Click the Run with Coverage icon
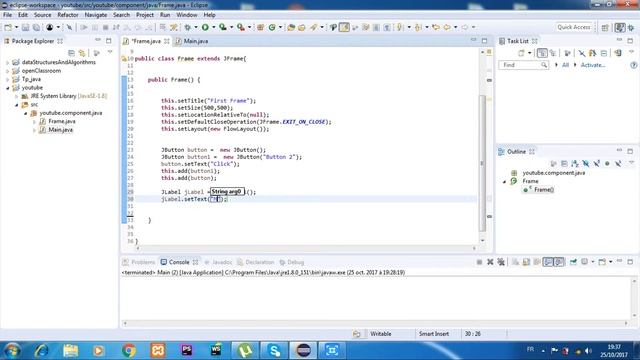640x360 pixels. click(223, 27)
